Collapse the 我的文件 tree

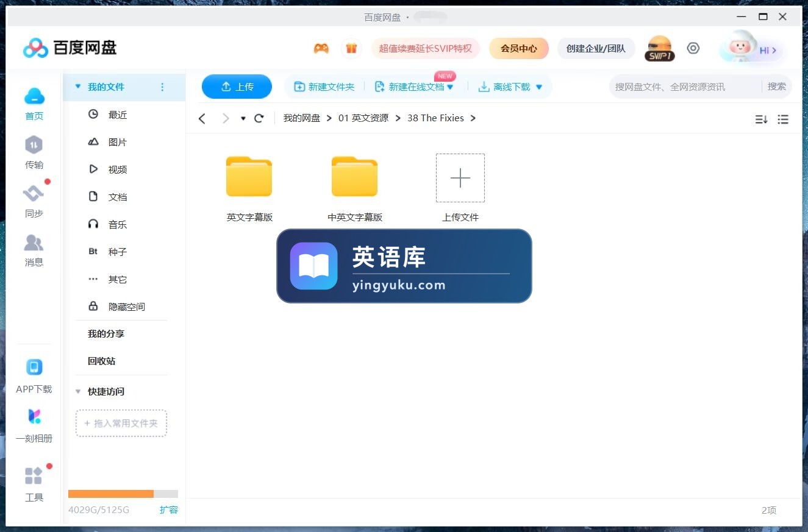click(77, 87)
